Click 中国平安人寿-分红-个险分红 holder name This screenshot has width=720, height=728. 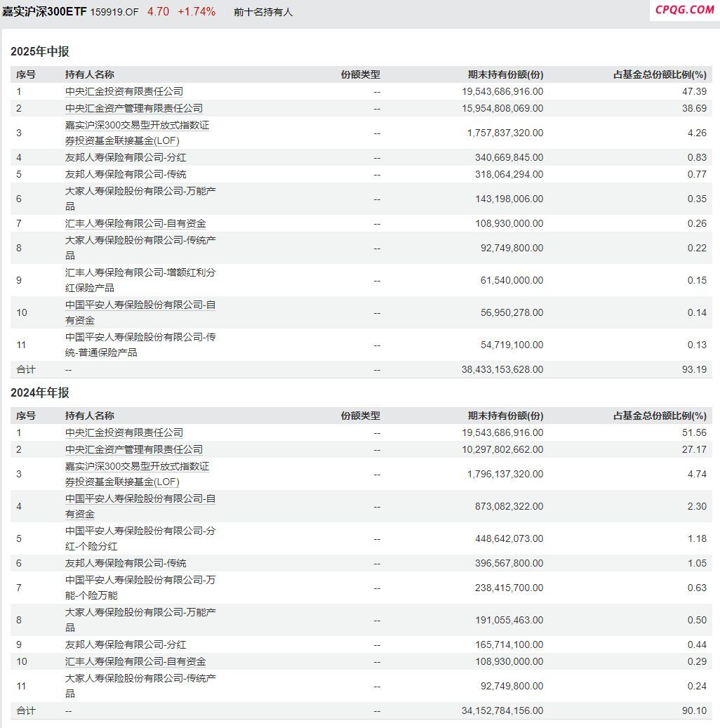140,538
